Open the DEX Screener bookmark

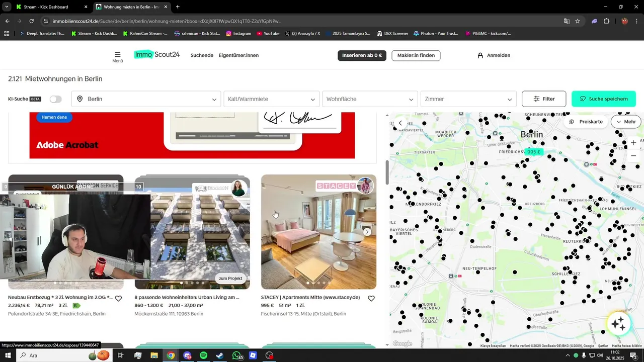click(392, 34)
